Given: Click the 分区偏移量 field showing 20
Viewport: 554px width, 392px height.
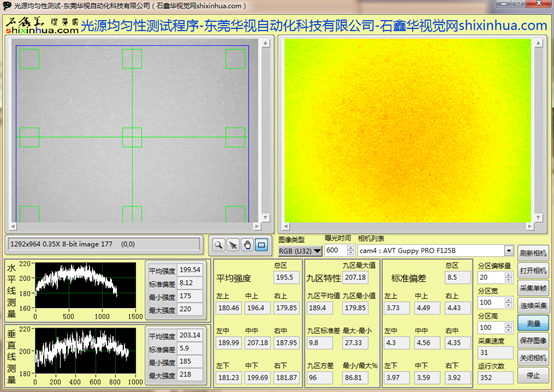Looking at the screenshot, I should click(x=491, y=277).
